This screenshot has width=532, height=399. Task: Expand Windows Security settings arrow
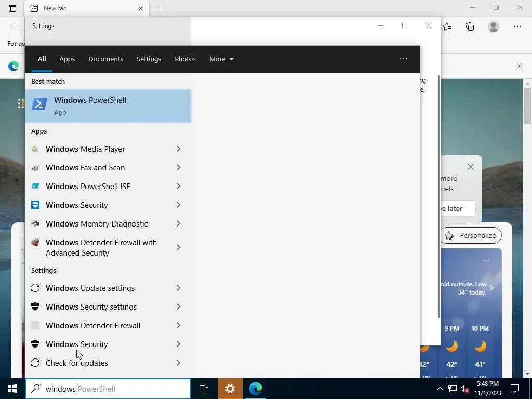[x=179, y=307]
